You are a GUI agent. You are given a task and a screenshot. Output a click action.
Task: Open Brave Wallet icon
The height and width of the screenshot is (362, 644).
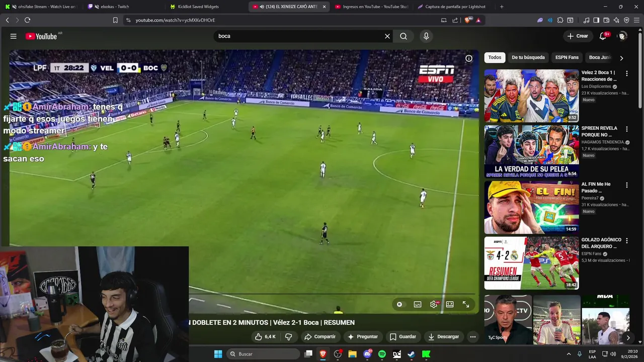pos(606,20)
